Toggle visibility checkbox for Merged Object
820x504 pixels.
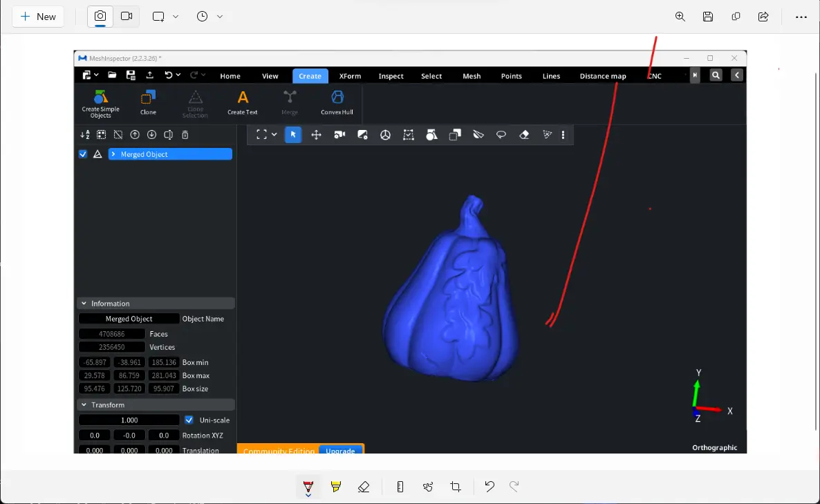pyautogui.click(x=83, y=154)
